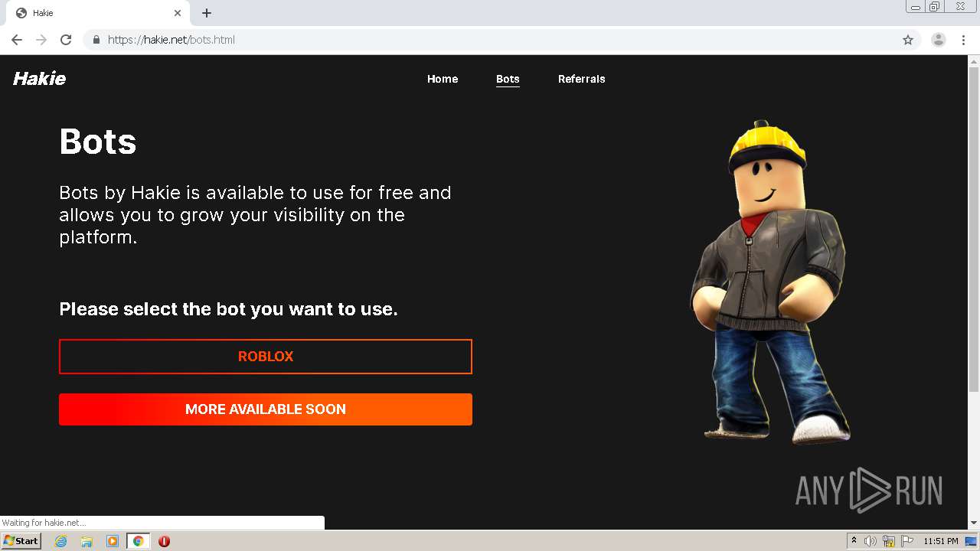Image resolution: width=980 pixels, height=551 pixels.
Task: Click the taskbar clock 11:51 PM
Action: pyautogui.click(x=941, y=541)
